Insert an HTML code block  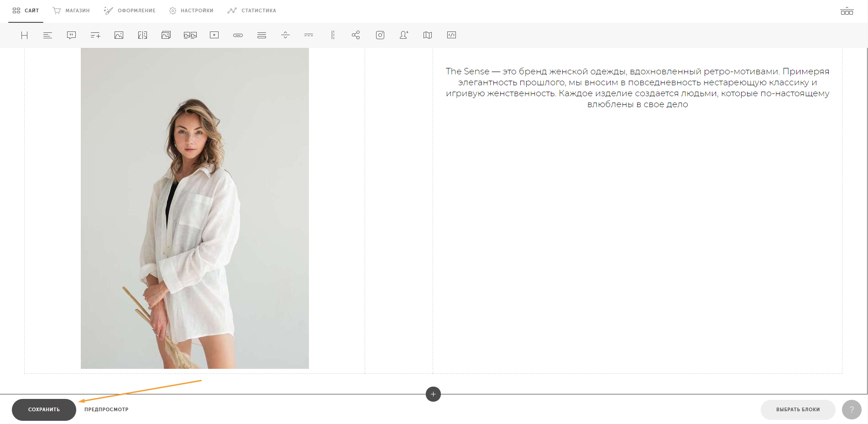point(452,35)
